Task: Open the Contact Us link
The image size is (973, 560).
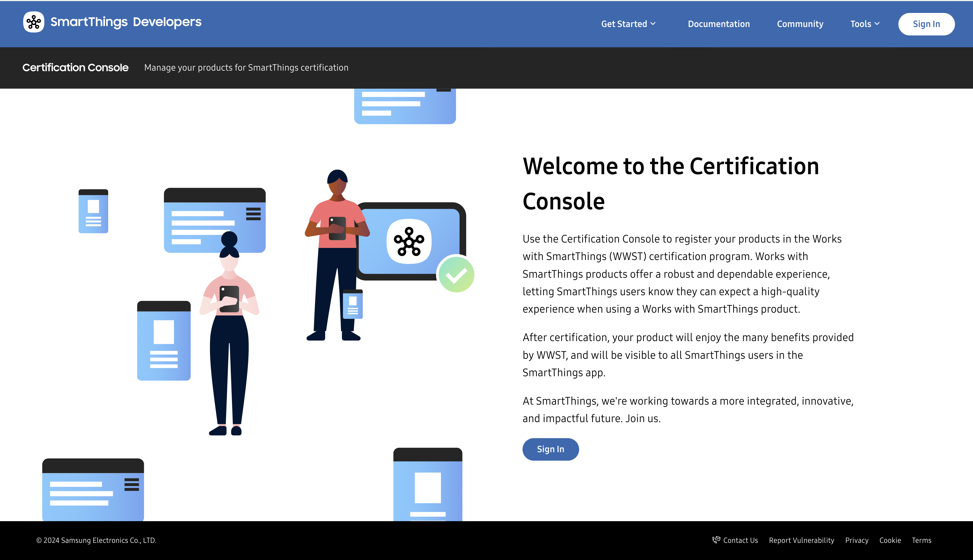Action: (x=740, y=540)
